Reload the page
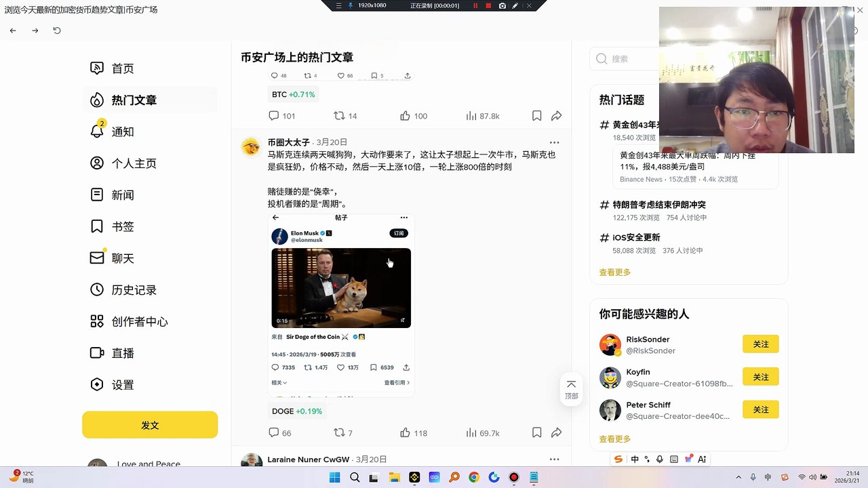This screenshot has width=868, height=488. 57,30
